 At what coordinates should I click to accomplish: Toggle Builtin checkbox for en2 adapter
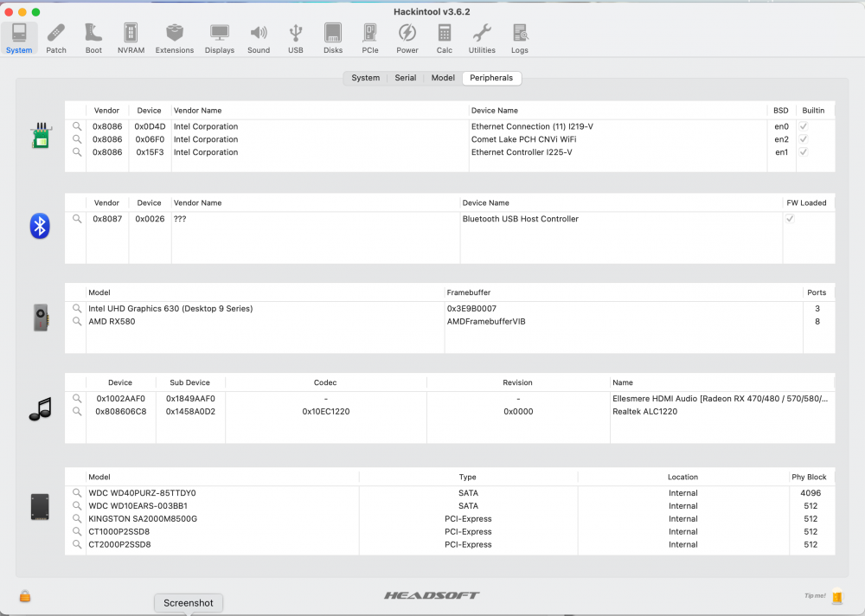point(804,139)
